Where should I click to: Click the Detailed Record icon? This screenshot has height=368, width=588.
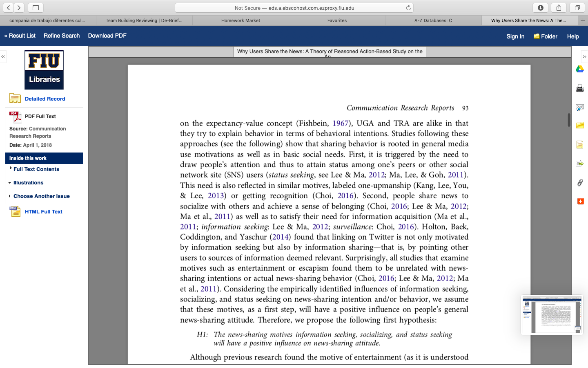[x=15, y=99]
